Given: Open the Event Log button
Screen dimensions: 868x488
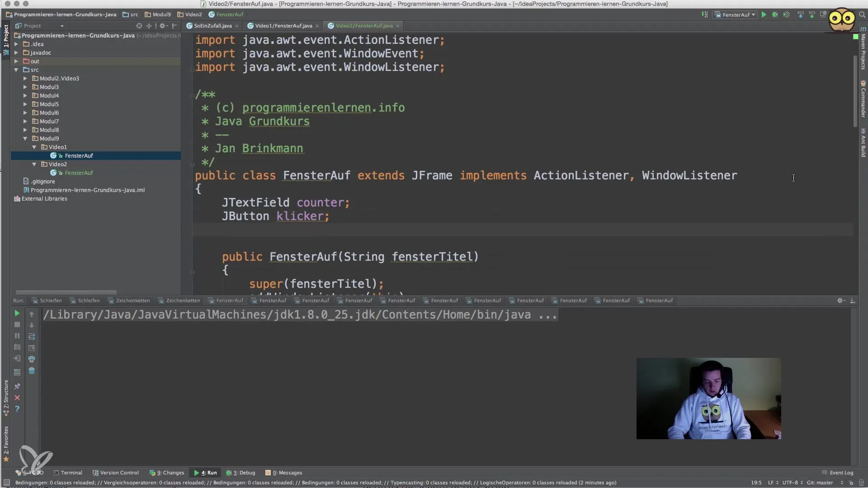Looking at the screenshot, I should click(838, 473).
